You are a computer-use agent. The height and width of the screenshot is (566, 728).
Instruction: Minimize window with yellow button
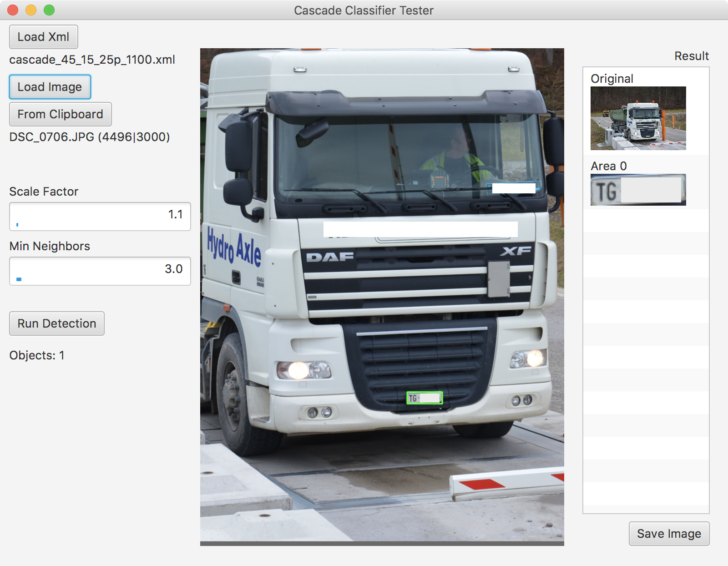[x=31, y=10]
